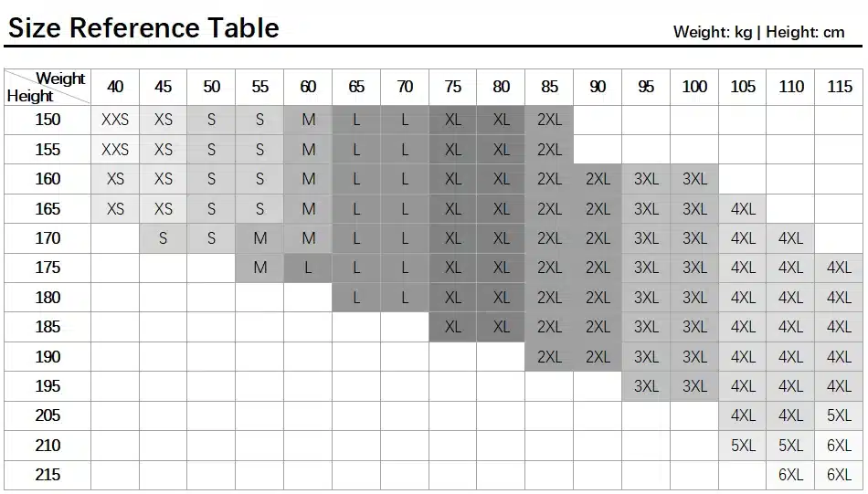Screen dimensions: 868x494
Task: Select the weight 40 column header
Action: [x=115, y=87]
